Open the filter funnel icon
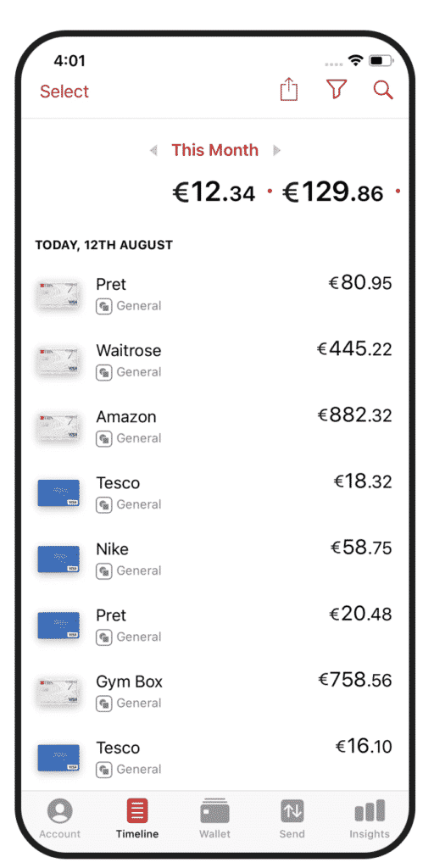The width and height of the screenshot is (434, 868). coord(336,89)
